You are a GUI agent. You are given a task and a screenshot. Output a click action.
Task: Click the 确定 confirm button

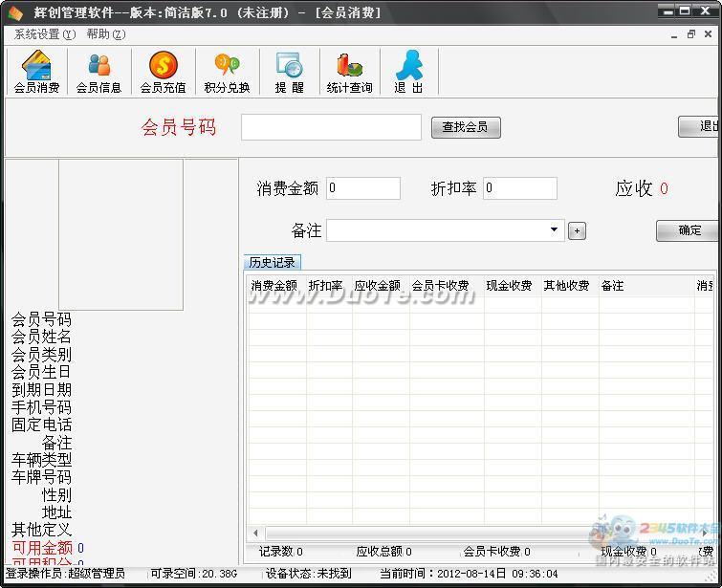tap(689, 230)
